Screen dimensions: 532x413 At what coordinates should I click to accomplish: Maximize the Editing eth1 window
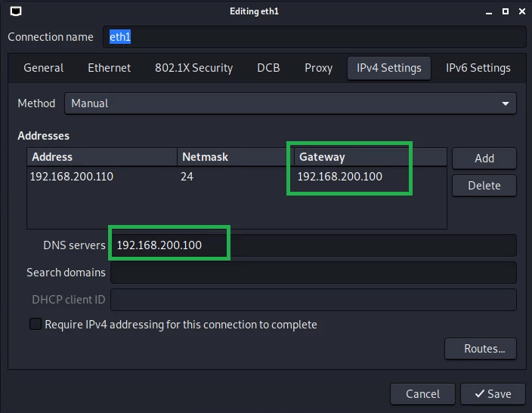pyautogui.click(x=506, y=11)
